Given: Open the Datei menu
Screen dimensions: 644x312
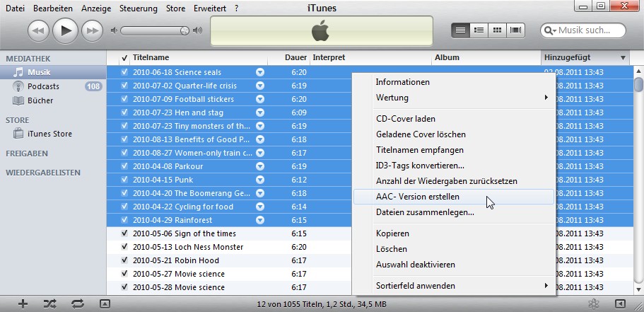Looking at the screenshot, I should point(15,8).
